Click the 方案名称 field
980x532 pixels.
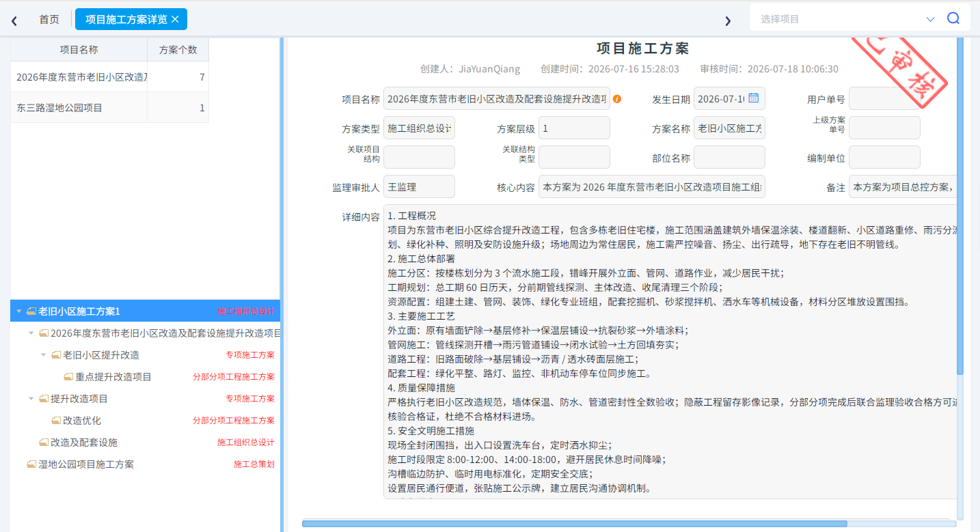[729, 128]
